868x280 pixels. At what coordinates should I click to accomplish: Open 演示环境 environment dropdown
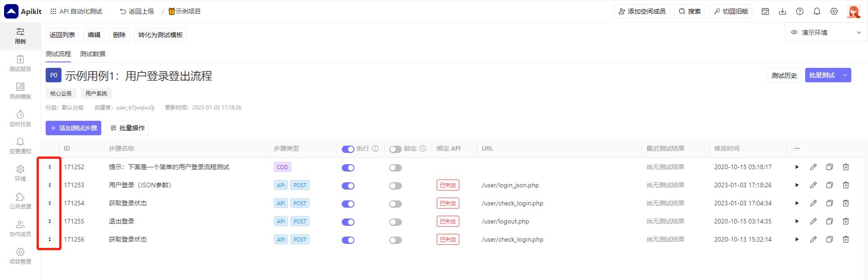(x=826, y=33)
